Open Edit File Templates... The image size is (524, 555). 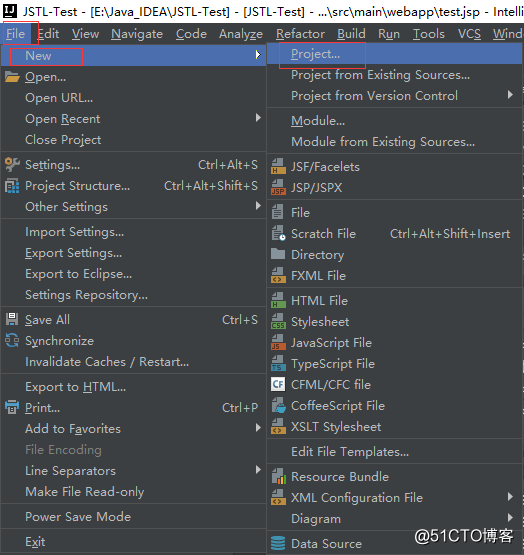[394, 452]
